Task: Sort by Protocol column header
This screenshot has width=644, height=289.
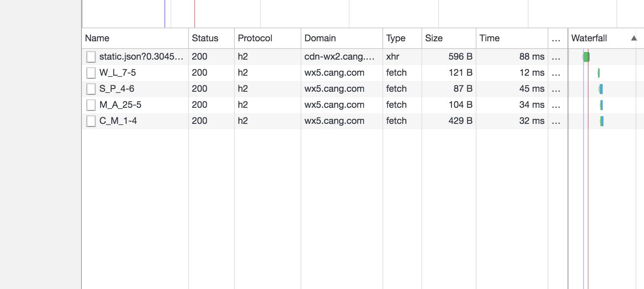Action: pos(255,38)
